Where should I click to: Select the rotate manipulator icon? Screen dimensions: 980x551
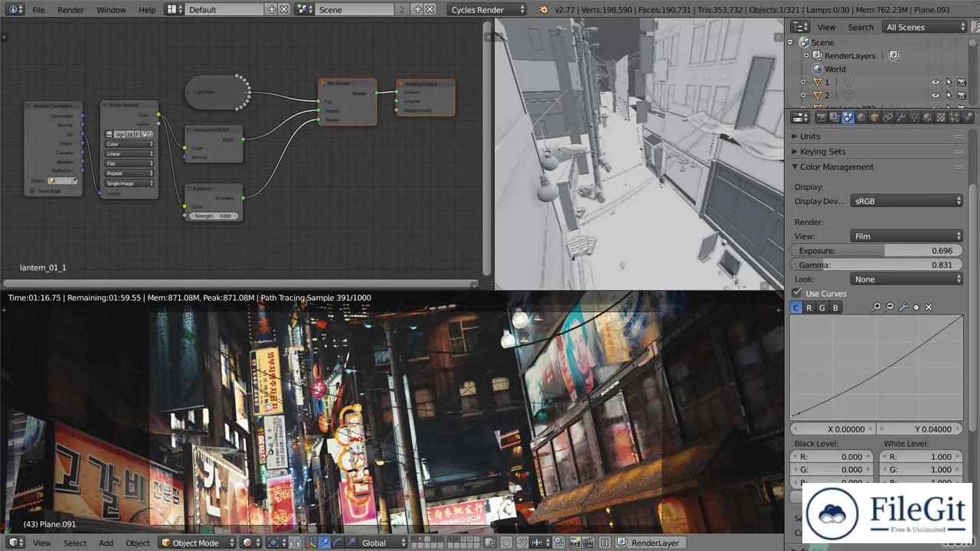[338, 543]
